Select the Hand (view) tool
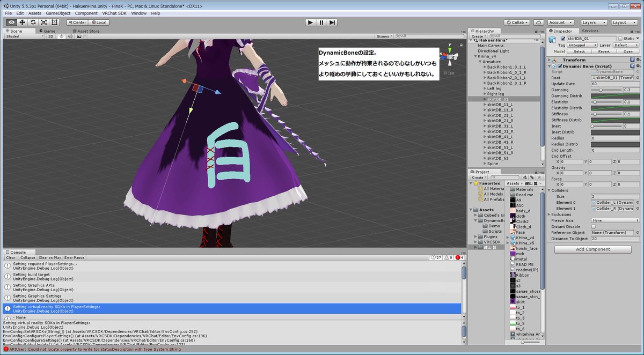 [11, 22]
